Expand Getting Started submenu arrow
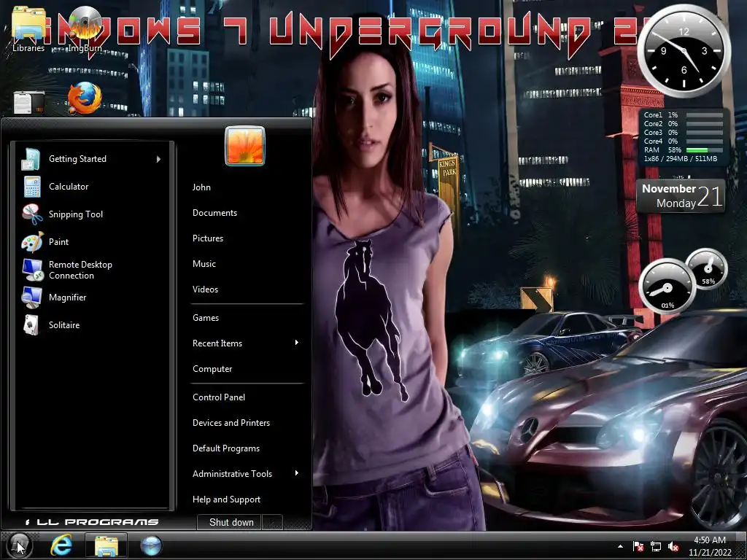The image size is (747, 560). coord(158,159)
